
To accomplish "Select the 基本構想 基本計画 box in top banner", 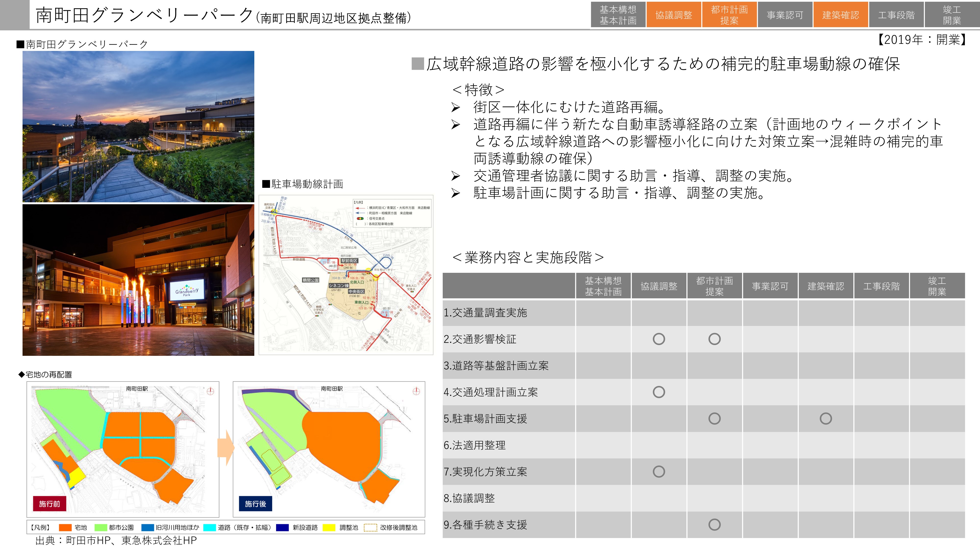I will click(x=618, y=15).
